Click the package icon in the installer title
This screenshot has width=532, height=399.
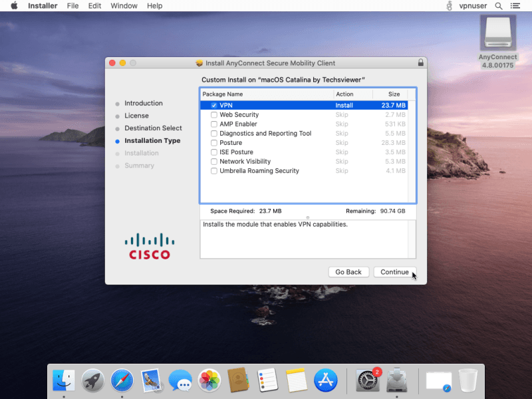199,63
